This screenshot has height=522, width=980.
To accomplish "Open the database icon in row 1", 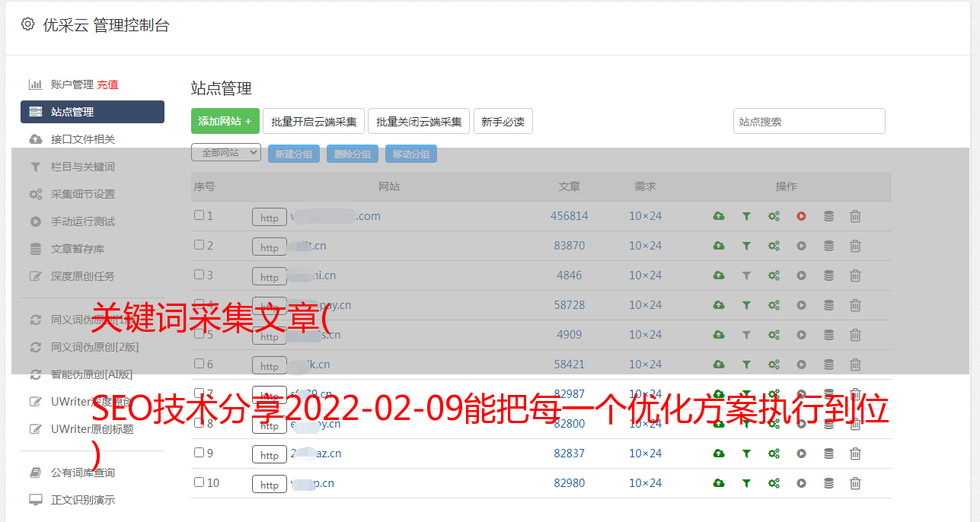I will click(x=828, y=216).
